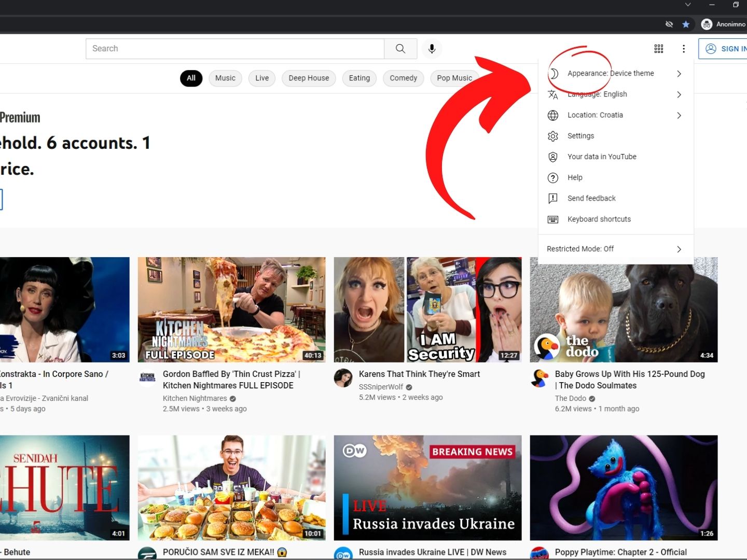Image resolution: width=747 pixels, height=560 pixels.
Task: Play the Kitchen Nightmares pizza thumbnail
Action: 231,310
